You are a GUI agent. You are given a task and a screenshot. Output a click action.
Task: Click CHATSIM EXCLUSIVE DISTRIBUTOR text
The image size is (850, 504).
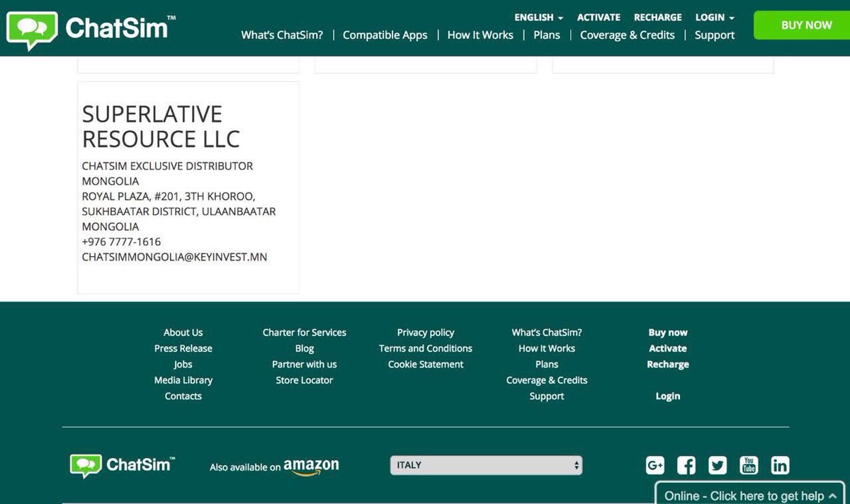167,166
